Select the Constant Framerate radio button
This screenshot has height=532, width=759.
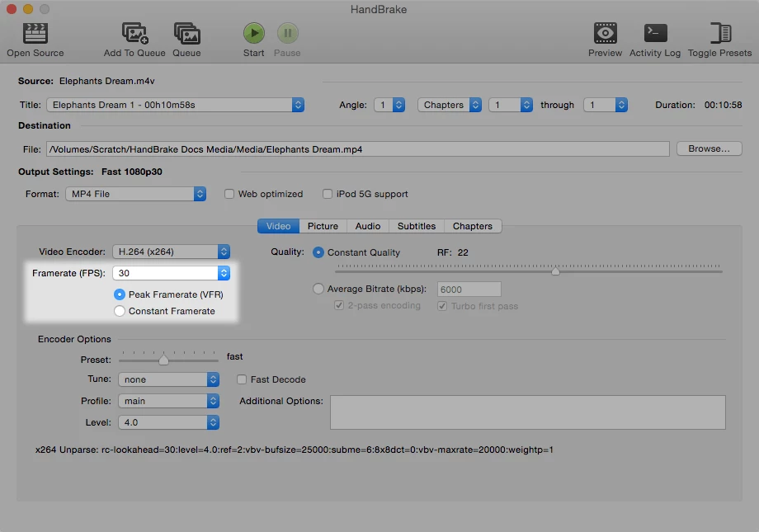pyautogui.click(x=119, y=311)
